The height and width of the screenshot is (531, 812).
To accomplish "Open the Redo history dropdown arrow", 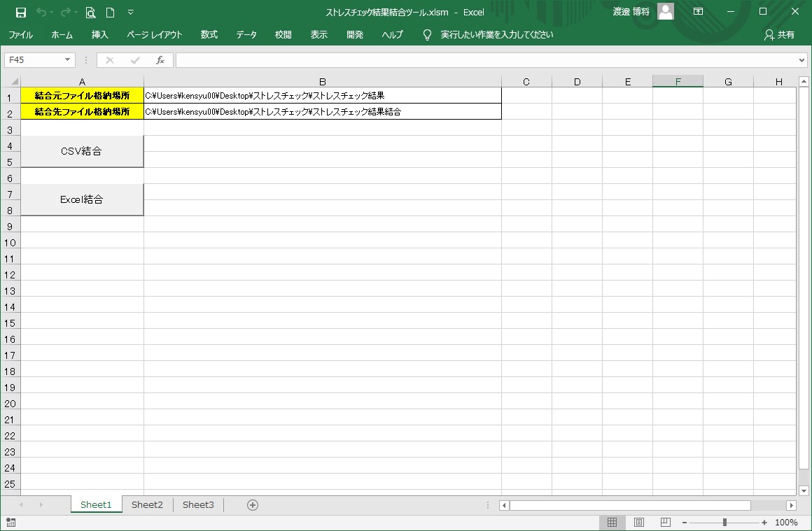I will [x=76, y=13].
